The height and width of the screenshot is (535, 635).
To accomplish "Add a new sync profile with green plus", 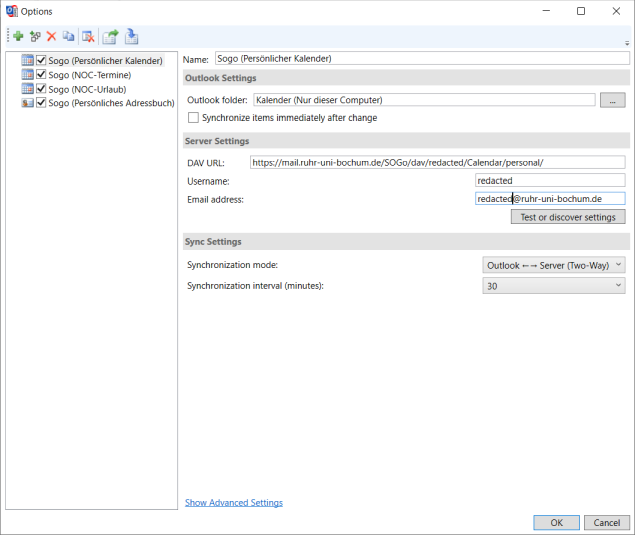I will tap(18, 36).
